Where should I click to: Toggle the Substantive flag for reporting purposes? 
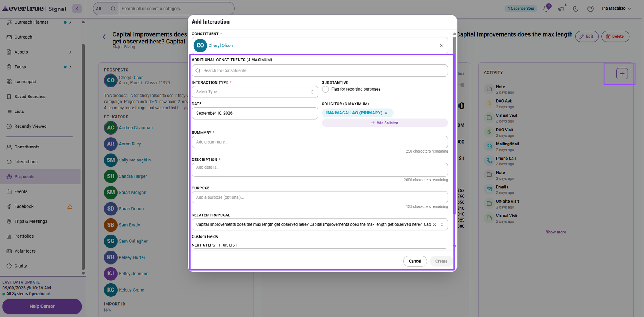[x=325, y=89]
